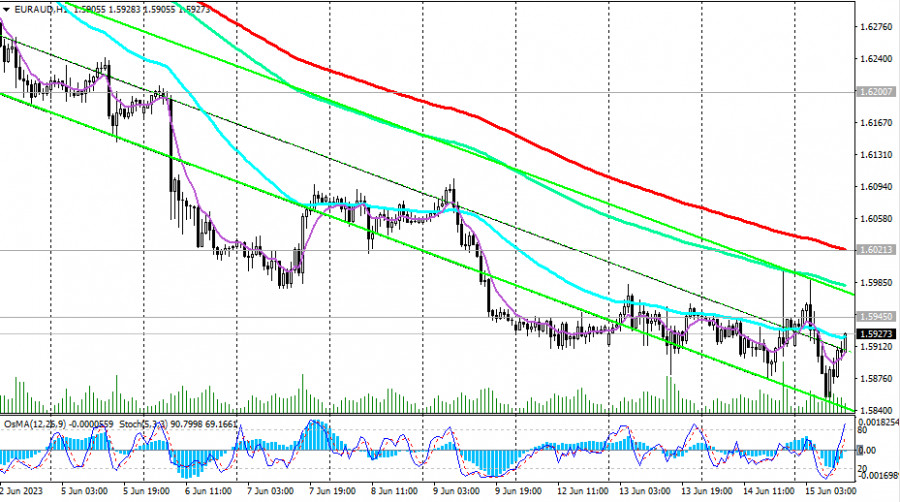The image size is (900, 502).
Task: Click the 7 Jun 03:00 time label
Action: pos(270,491)
